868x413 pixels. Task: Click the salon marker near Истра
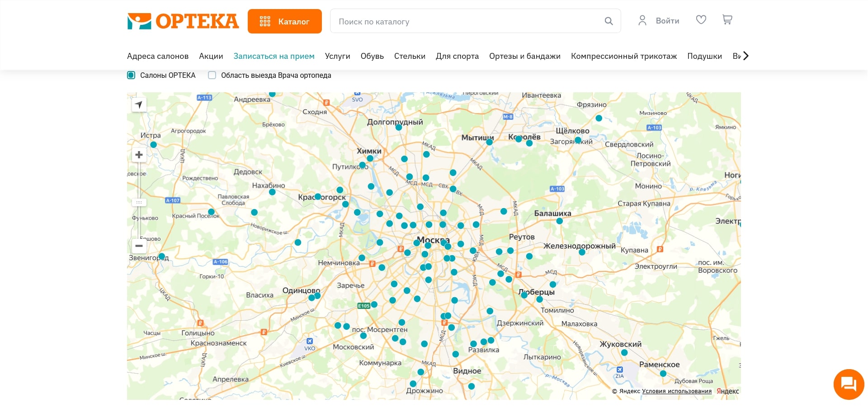[153, 145]
